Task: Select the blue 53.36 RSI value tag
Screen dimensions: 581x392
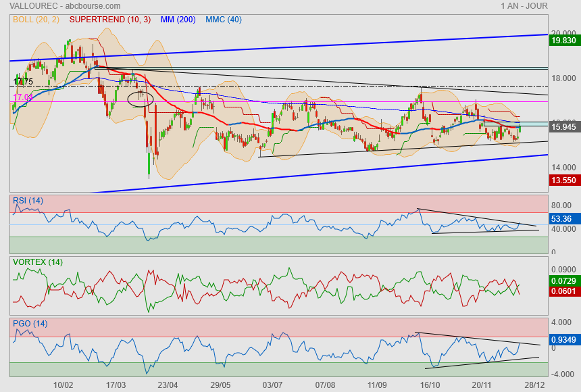Action: tap(562, 219)
